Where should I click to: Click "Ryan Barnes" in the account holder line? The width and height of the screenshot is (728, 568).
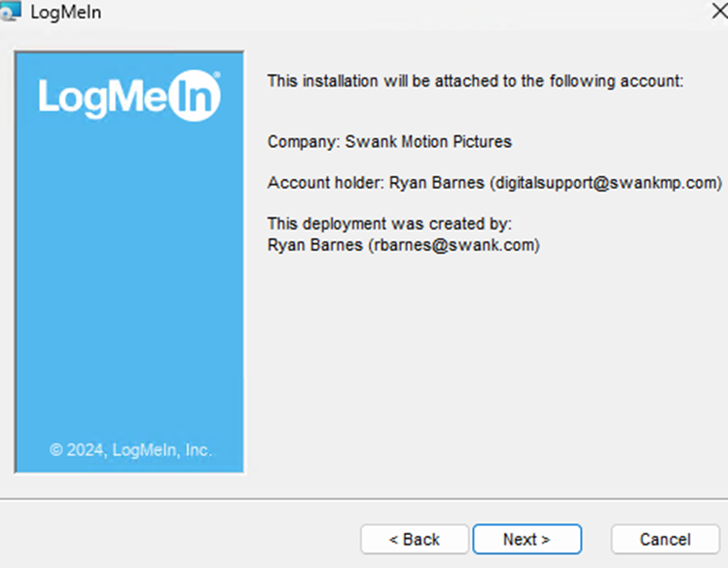click(436, 183)
